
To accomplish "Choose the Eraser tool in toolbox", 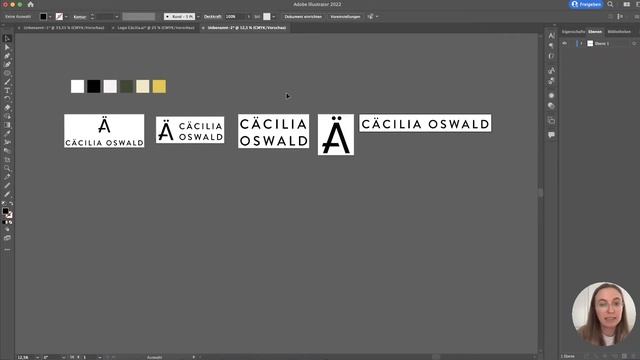I will [x=7, y=107].
